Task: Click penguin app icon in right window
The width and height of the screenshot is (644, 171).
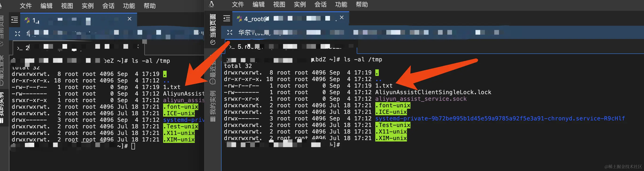Action: [211, 4]
